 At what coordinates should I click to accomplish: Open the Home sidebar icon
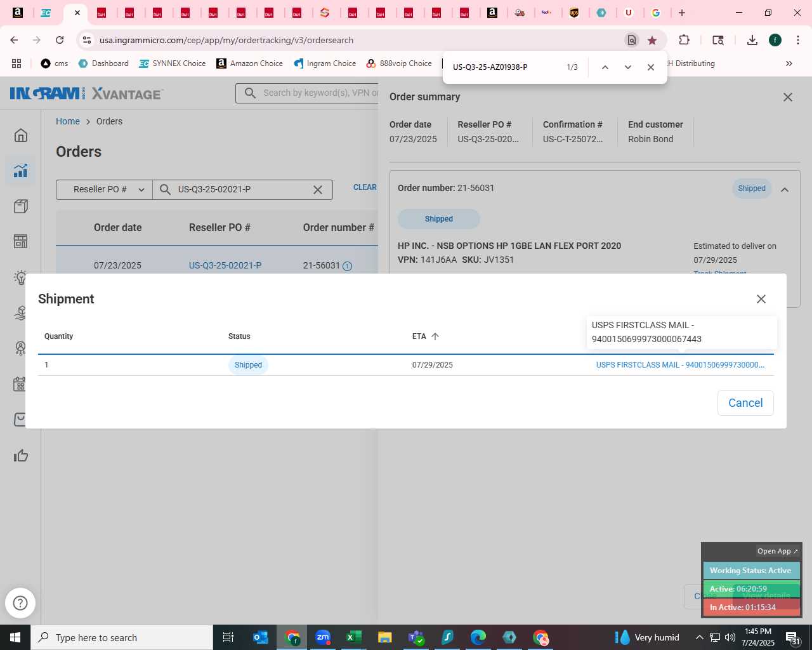point(21,135)
